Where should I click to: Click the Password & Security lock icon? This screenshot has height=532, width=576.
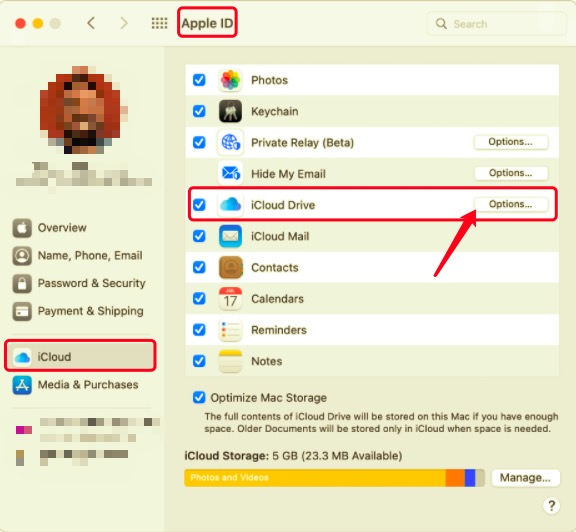22,283
